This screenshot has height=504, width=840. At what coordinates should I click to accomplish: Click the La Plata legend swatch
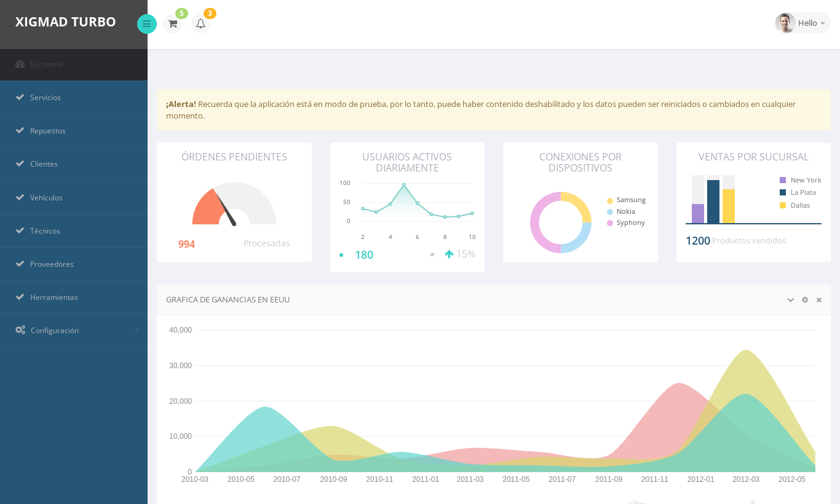(x=783, y=192)
